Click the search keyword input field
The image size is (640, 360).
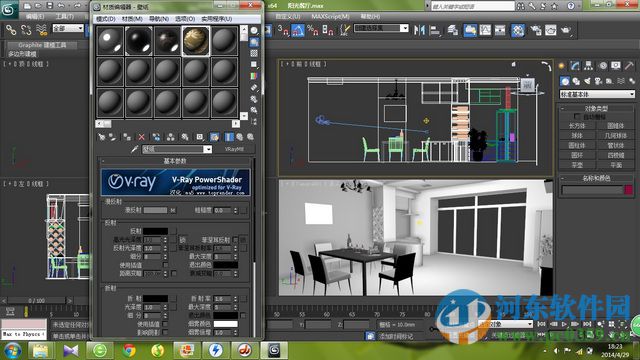[x=472, y=6]
